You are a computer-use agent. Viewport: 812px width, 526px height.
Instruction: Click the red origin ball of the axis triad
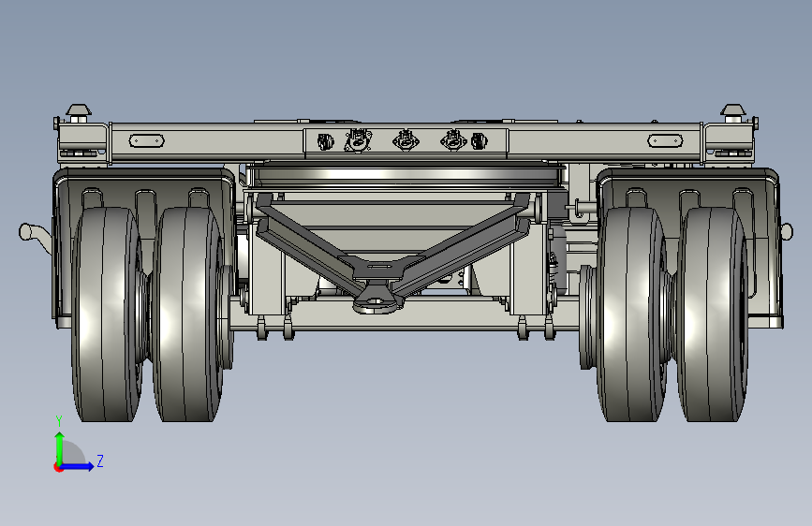coord(58,467)
